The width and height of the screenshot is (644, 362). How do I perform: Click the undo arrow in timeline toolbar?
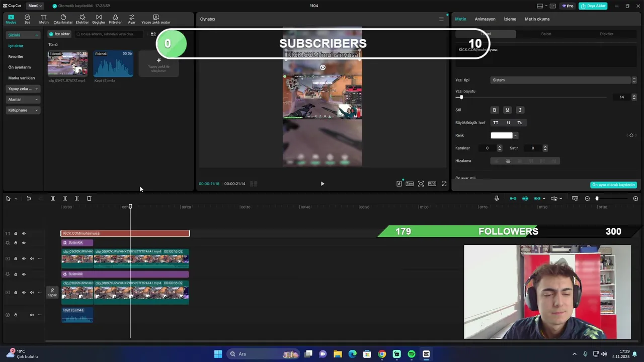[x=29, y=199]
